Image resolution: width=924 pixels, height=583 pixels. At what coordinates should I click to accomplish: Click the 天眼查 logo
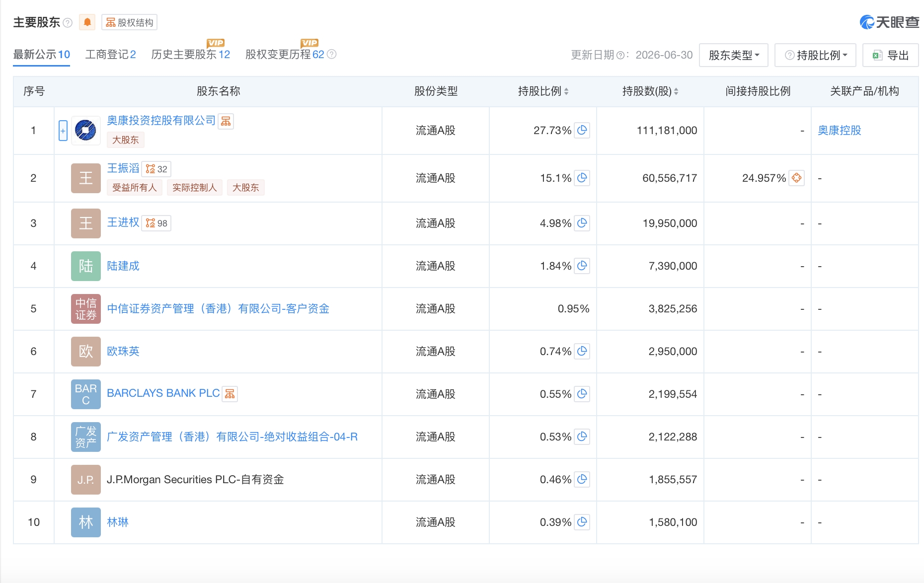[x=889, y=22]
